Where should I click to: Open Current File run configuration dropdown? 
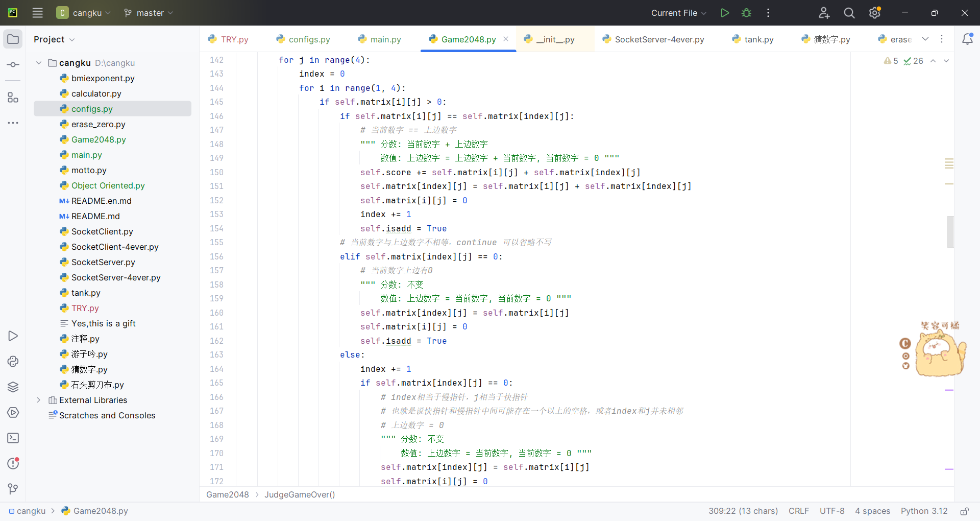[679, 13]
